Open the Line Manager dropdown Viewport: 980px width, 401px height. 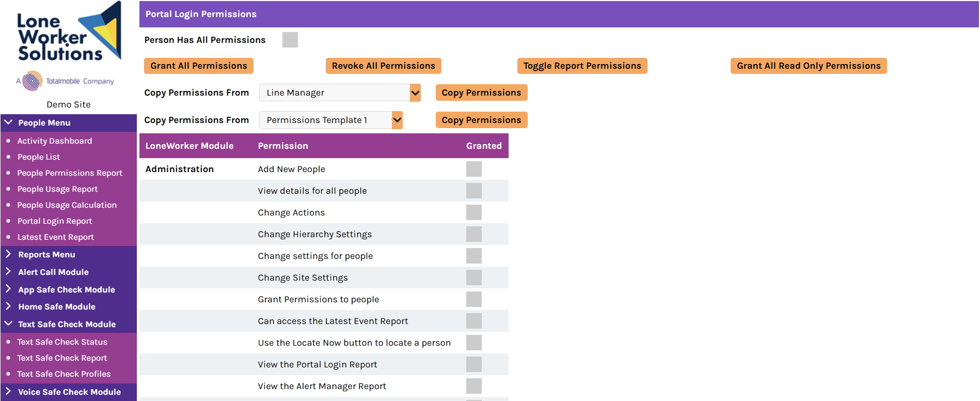(340, 92)
